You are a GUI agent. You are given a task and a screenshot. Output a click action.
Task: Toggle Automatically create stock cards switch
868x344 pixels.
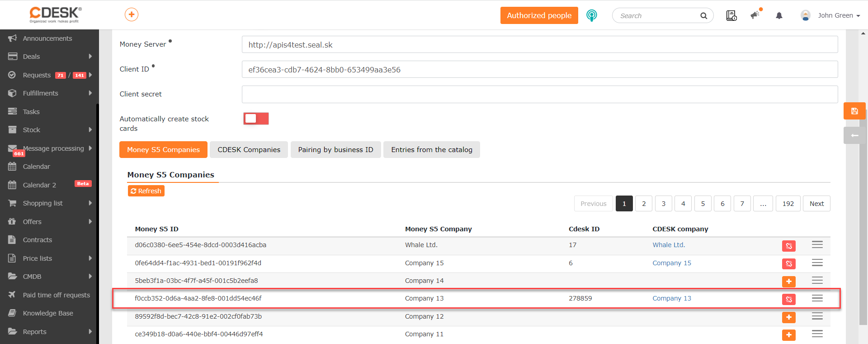[256, 119]
